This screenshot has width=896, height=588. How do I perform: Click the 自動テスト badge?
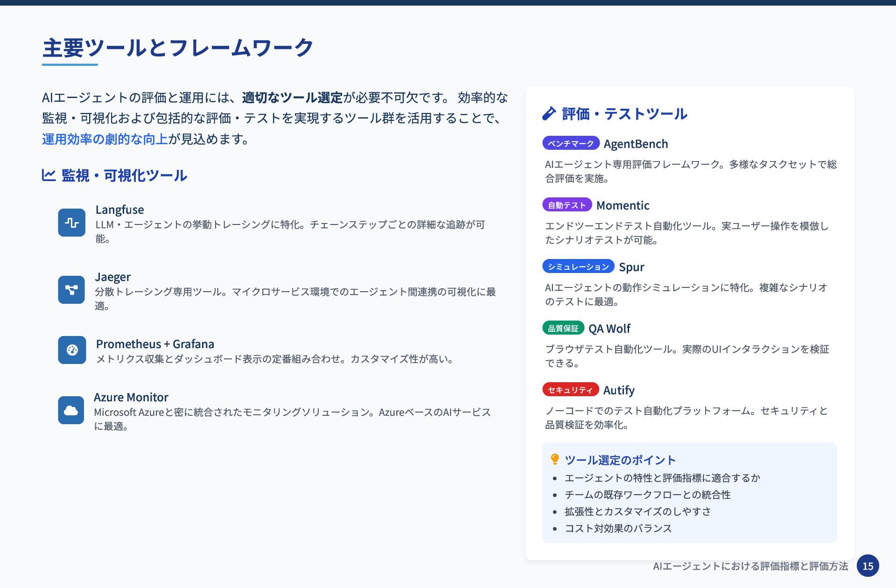point(567,205)
